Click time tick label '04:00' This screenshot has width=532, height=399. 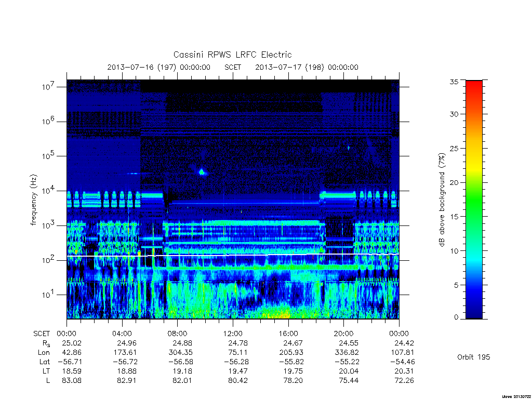[x=122, y=334]
